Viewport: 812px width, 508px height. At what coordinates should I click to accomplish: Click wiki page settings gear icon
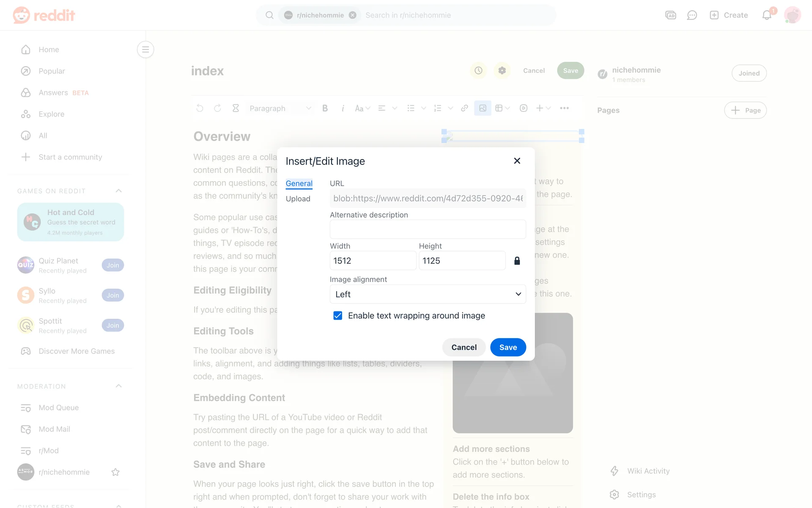pyautogui.click(x=502, y=71)
